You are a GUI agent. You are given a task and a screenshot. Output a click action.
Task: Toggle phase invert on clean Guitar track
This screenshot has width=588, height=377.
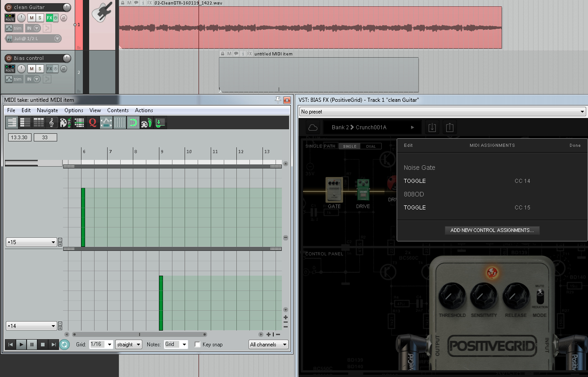click(x=63, y=18)
